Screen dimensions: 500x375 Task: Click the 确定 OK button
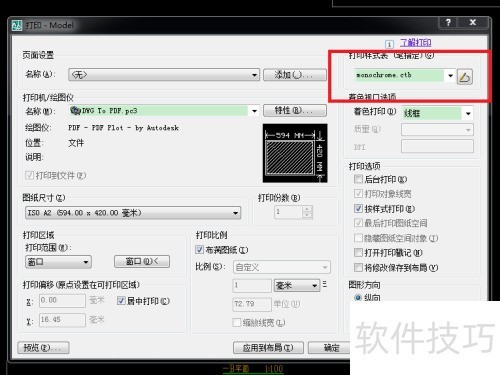pos(329,348)
